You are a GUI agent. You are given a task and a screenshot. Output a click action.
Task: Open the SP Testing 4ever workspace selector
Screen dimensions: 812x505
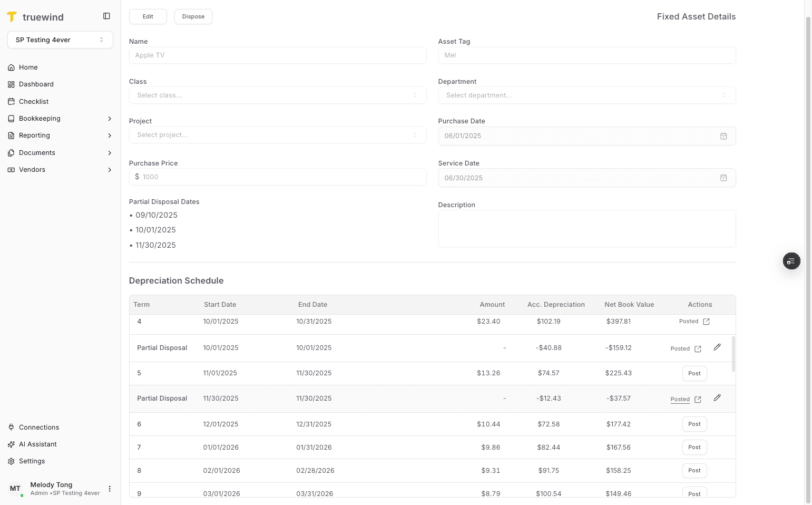[x=60, y=40]
